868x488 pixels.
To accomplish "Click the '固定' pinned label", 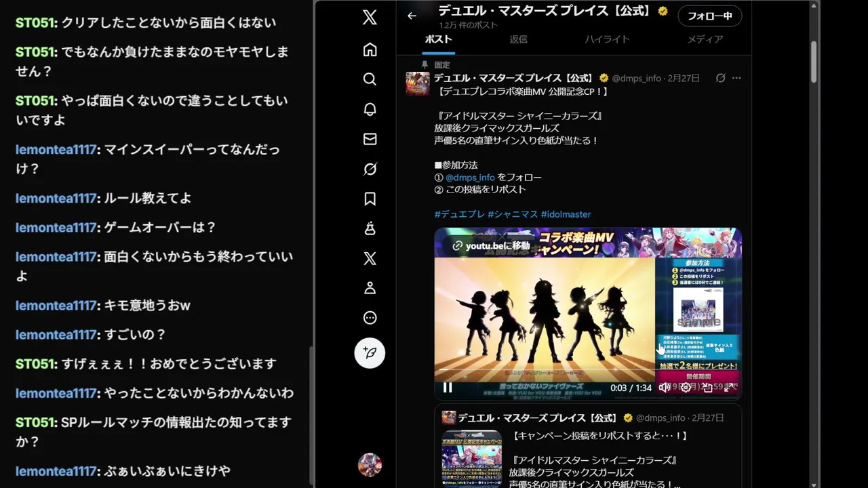I will point(442,64).
